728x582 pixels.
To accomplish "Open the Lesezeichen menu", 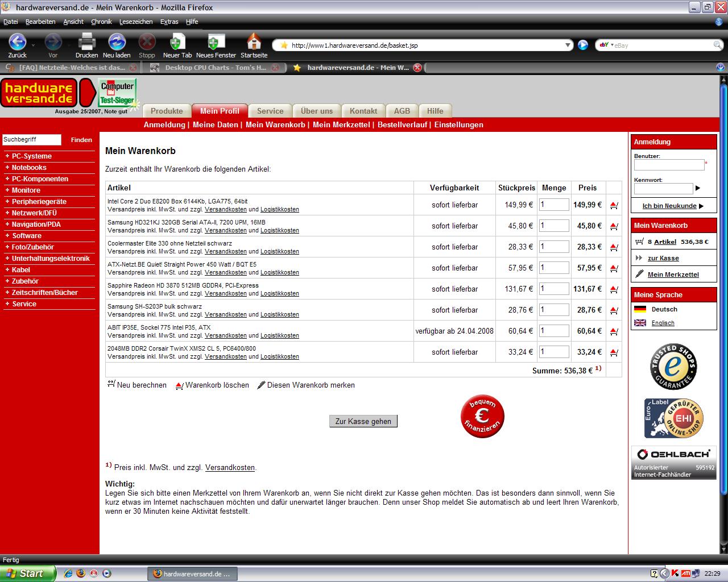I will tap(136, 22).
